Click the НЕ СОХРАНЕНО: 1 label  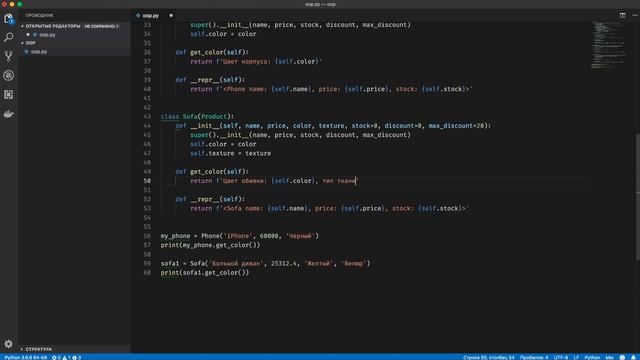pos(102,26)
